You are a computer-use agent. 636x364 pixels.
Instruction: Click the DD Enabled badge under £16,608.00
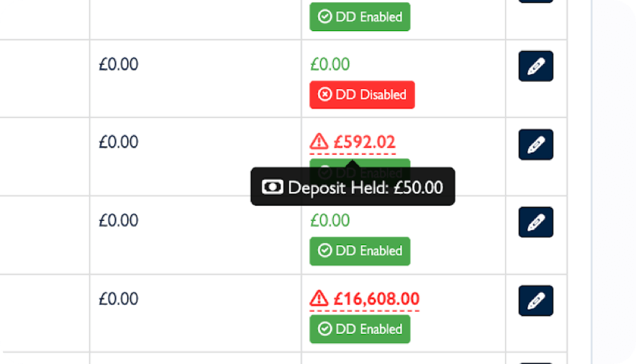tap(360, 329)
